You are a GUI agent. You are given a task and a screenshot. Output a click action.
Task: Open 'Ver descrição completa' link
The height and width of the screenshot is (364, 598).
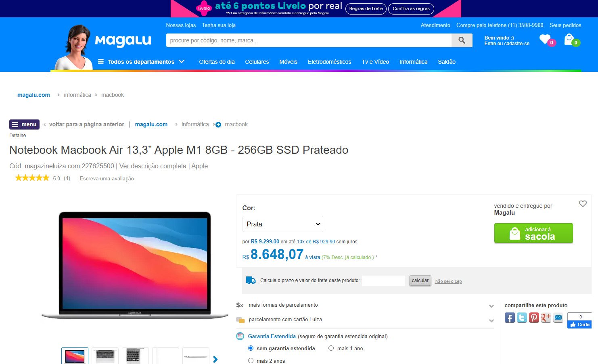pos(153,166)
